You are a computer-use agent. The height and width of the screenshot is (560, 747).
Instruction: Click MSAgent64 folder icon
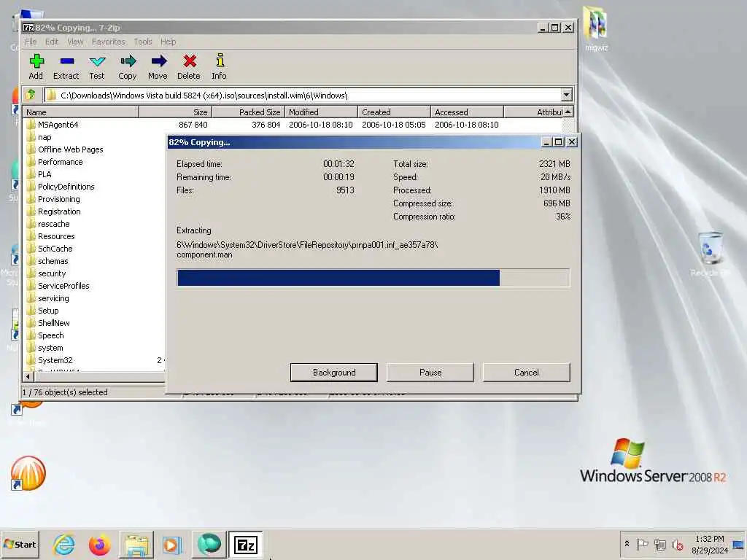[x=31, y=125]
